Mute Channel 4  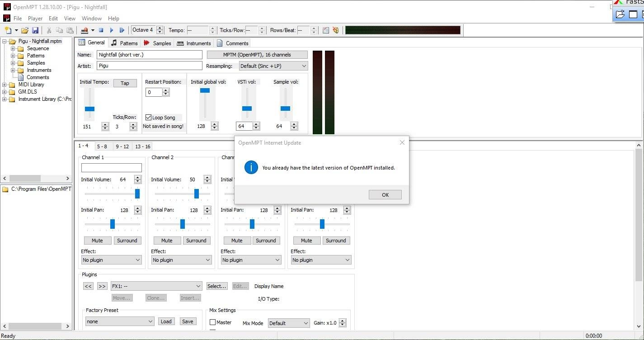pyautogui.click(x=306, y=241)
